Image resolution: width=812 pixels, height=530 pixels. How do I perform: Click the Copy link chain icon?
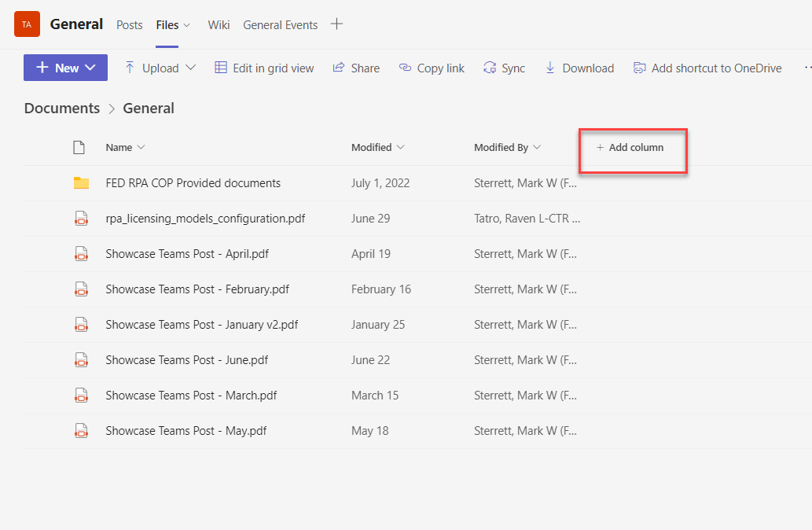[405, 68]
